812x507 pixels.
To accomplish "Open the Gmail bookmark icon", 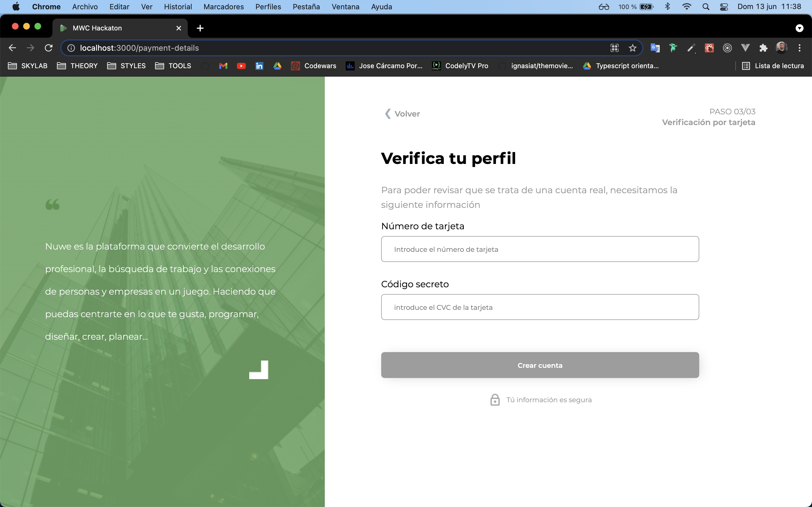I will [223, 66].
